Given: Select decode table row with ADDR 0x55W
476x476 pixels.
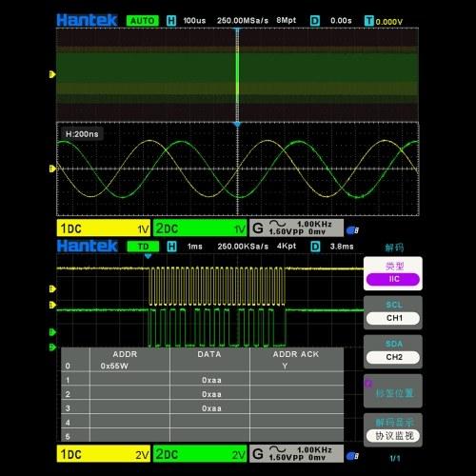Looking at the screenshot, I should 202,366.
